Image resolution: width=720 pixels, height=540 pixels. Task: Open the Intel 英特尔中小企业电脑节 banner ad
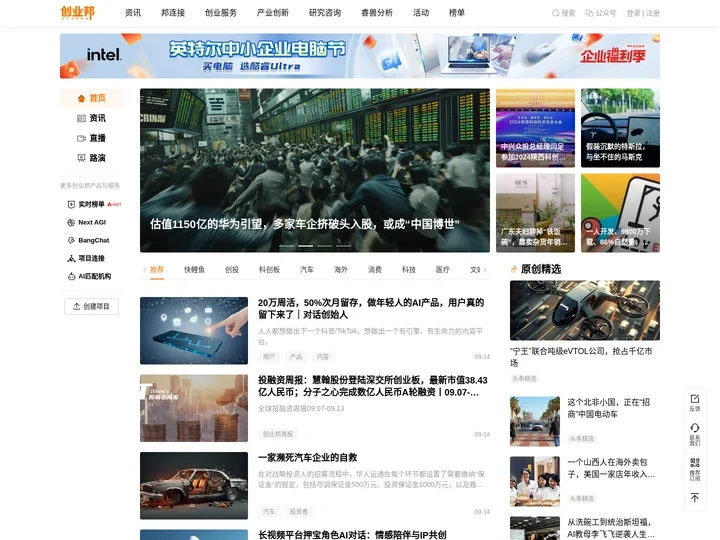pos(360,56)
